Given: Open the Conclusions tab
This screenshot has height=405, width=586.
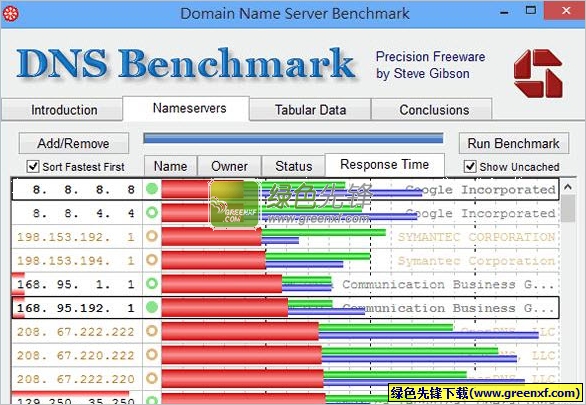Looking at the screenshot, I should 432,110.
